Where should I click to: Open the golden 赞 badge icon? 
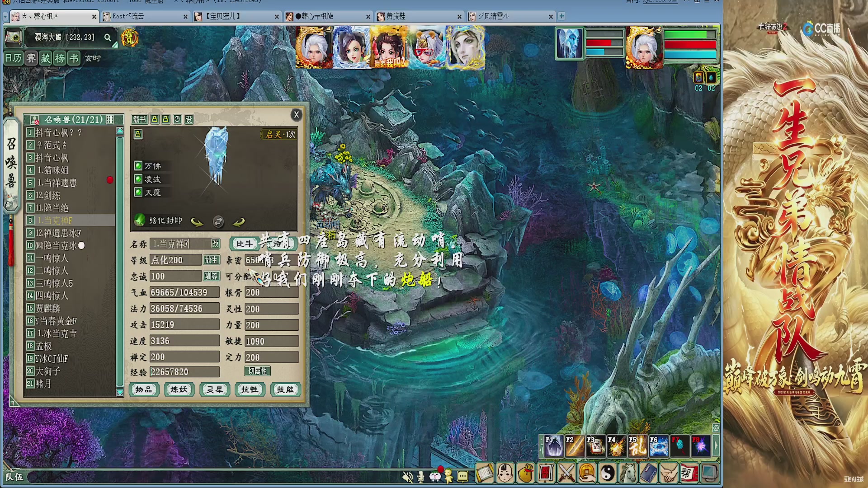[130, 38]
